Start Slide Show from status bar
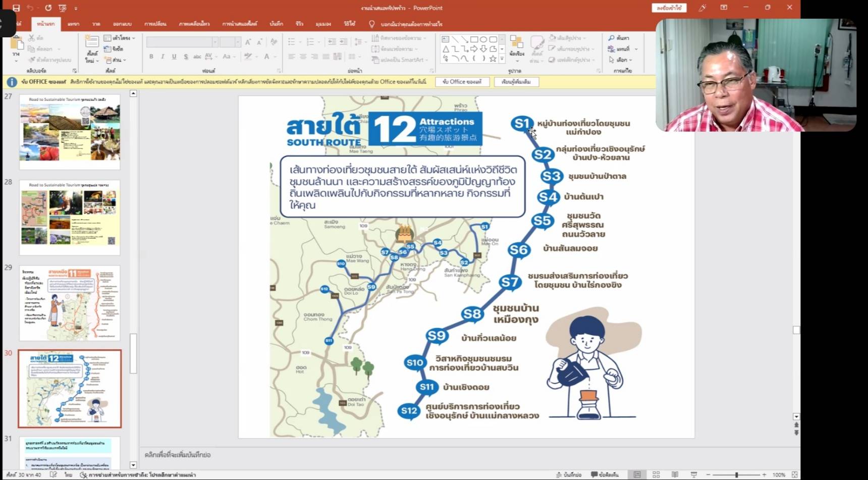Image resolution: width=868 pixels, height=480 pixels. 693,474
